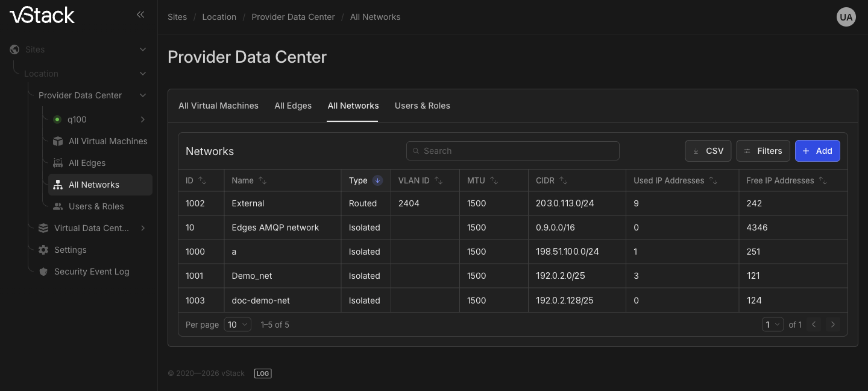Image resolution: width=868 pixels, height=391 pixels.
Task: Click CIDR 203.0.113.0/24 cell
Action: 565,203
